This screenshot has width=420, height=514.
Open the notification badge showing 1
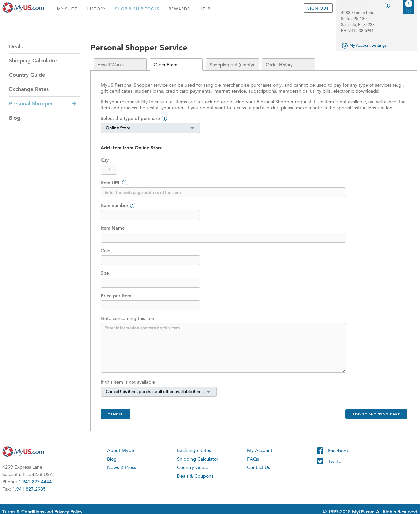[x=408, y=7]
